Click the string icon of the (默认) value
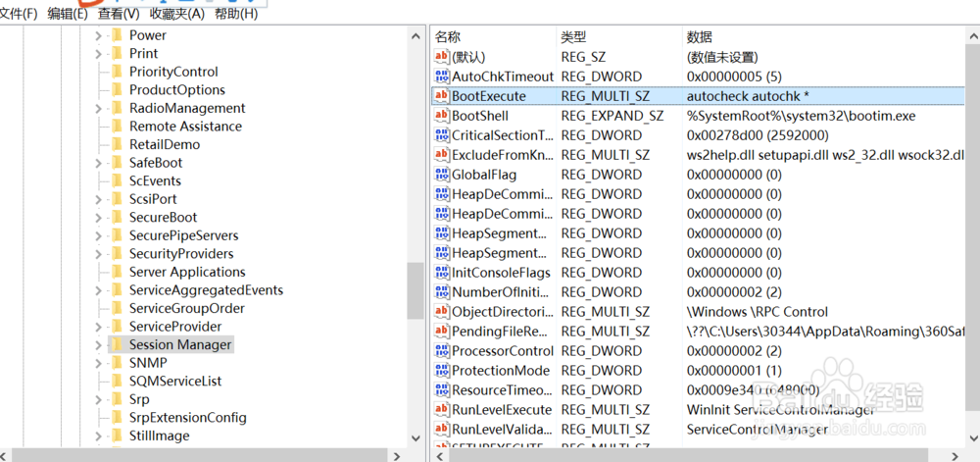 coord(442,58)
